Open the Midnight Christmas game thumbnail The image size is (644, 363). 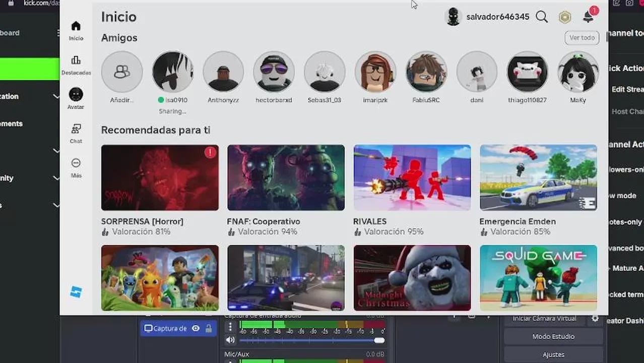point(412,278)
